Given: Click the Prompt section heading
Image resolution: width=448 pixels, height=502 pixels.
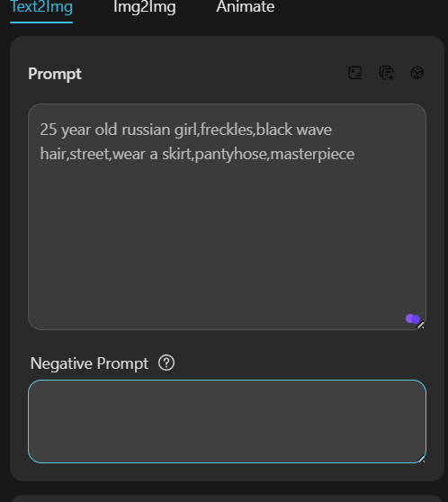Looking at the screenshot, I should (x=55, y=74).
